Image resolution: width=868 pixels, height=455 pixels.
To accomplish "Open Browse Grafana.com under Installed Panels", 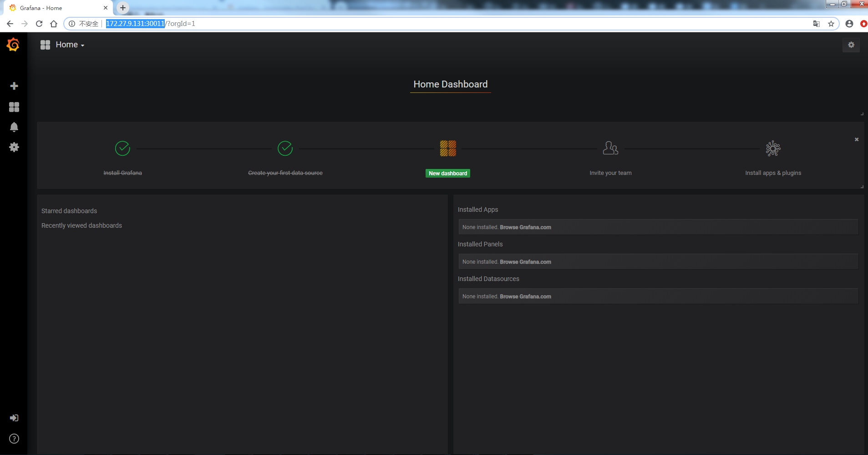I will (x=525, y=262).
